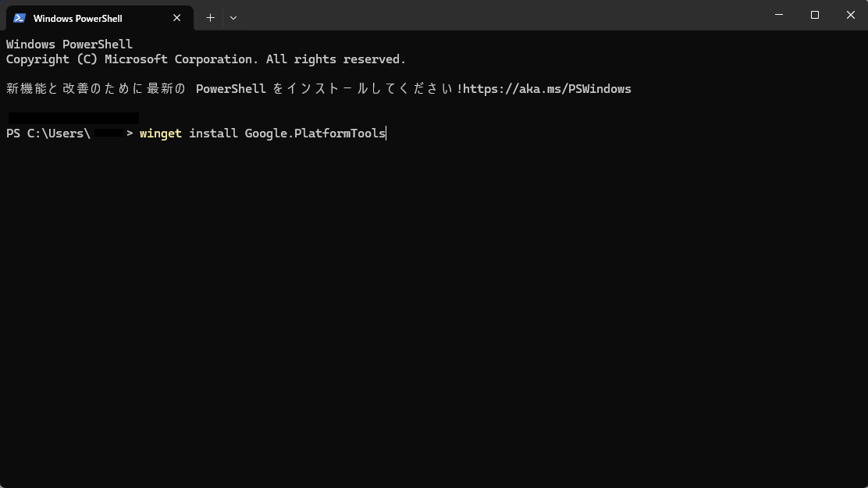Image resolution: width=868 pixels, height=488 pixels.
Task: Click the > prompt symbol before winget
Action: point(130,134)
